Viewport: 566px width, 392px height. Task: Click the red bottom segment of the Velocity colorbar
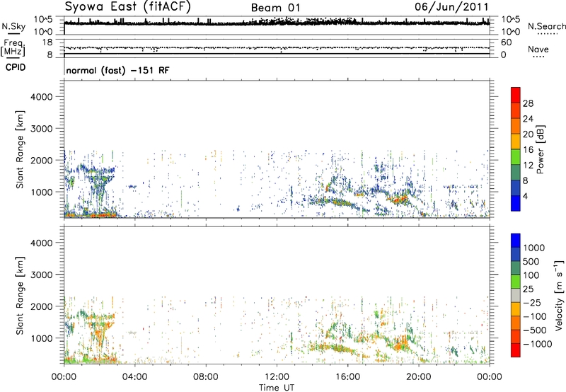coord(516,350)
